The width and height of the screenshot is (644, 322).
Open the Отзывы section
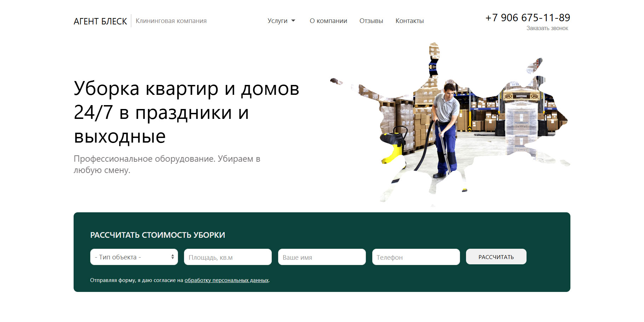point(371,21)
